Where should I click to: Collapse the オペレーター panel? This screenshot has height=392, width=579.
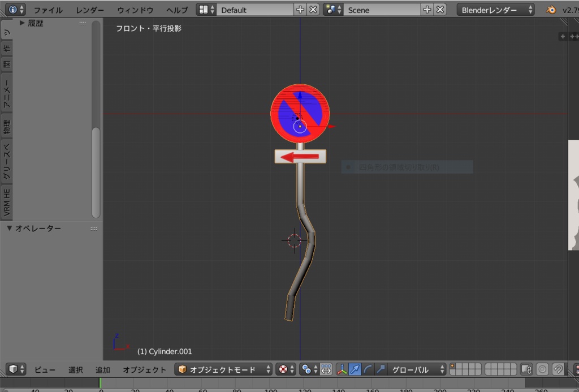click(9, 229)
